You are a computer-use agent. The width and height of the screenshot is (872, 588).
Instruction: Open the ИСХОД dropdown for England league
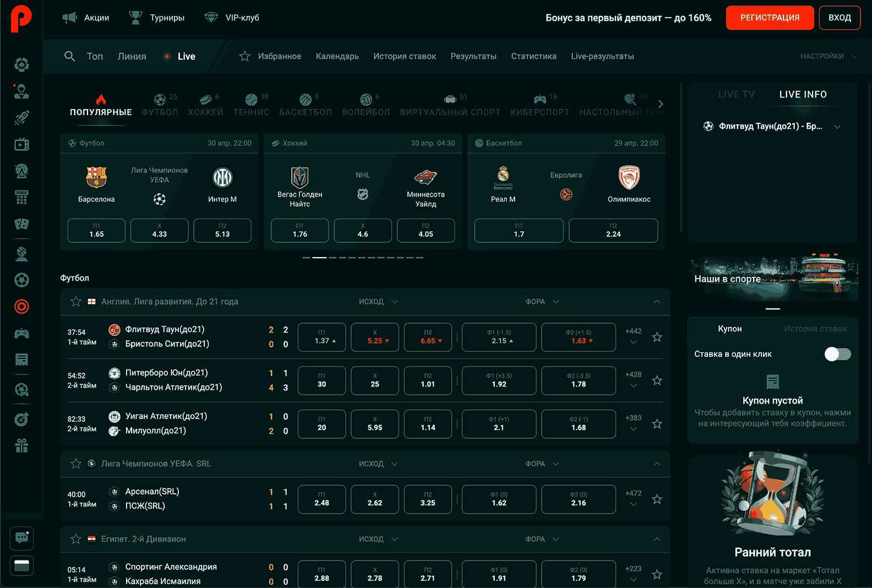point(378,302)
